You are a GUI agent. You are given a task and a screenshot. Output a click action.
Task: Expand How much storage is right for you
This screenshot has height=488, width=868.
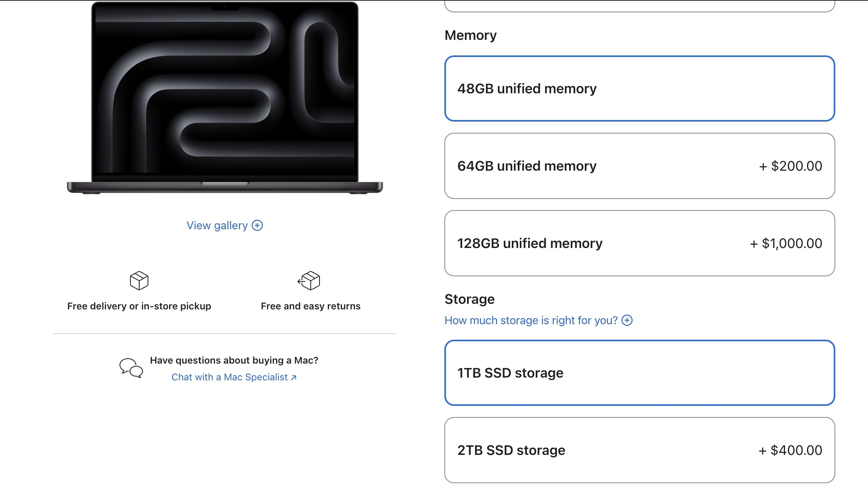[x=531, y=320]
